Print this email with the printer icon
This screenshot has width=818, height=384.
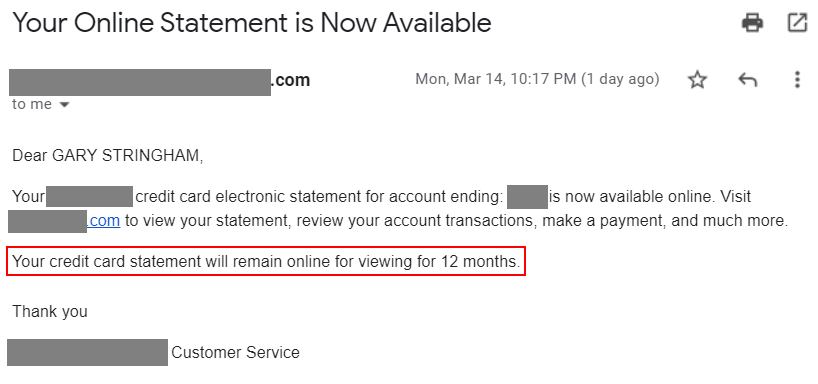[752, 23]
